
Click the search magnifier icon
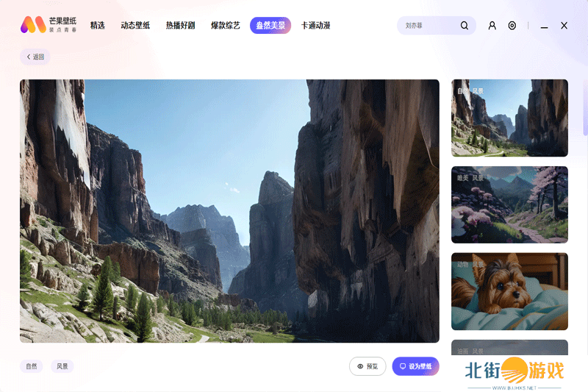464,26
